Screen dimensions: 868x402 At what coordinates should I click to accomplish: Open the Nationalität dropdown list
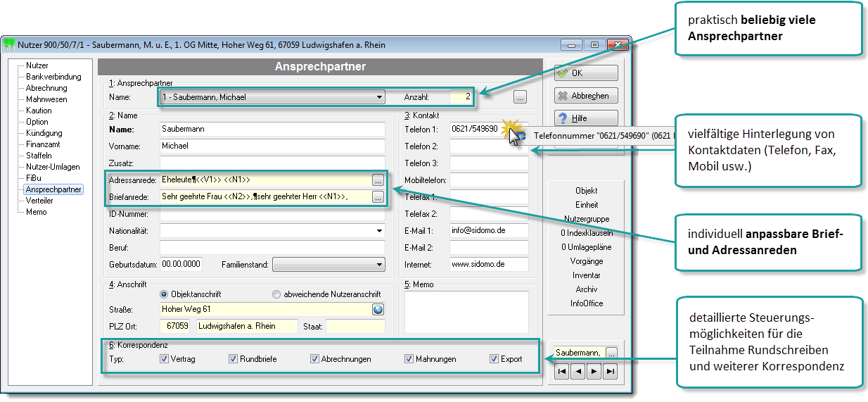[380, 230]
